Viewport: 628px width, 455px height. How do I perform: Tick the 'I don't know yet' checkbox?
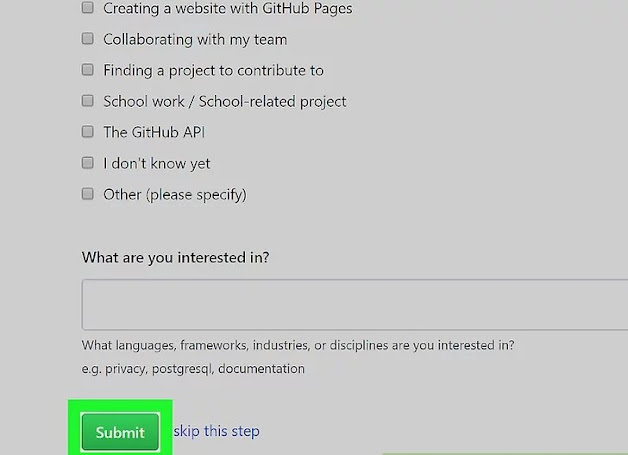coord(88,163)
